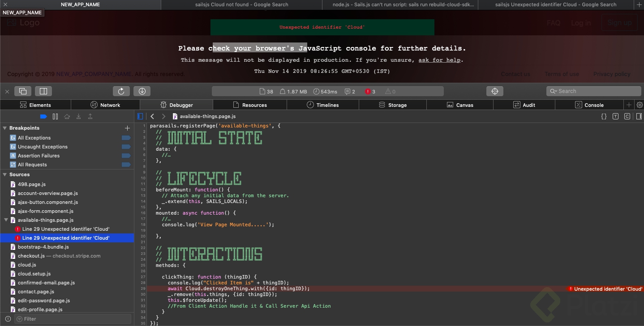Pause script execution in debugger

coord(55,116)
